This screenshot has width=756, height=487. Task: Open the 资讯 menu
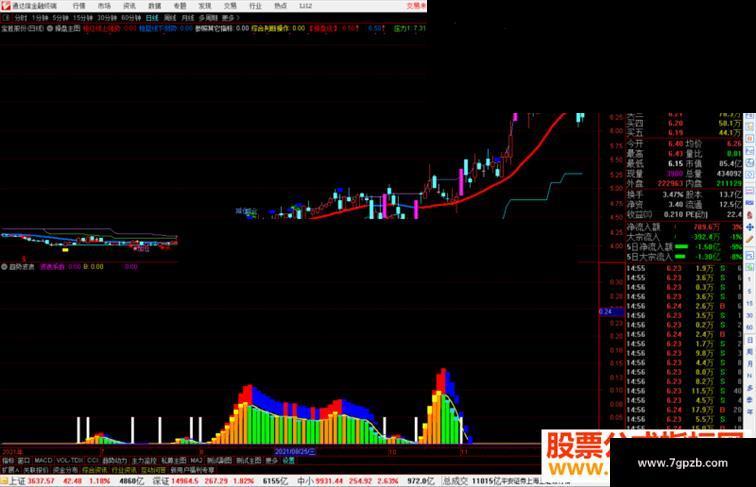click(x=129, y=6)
